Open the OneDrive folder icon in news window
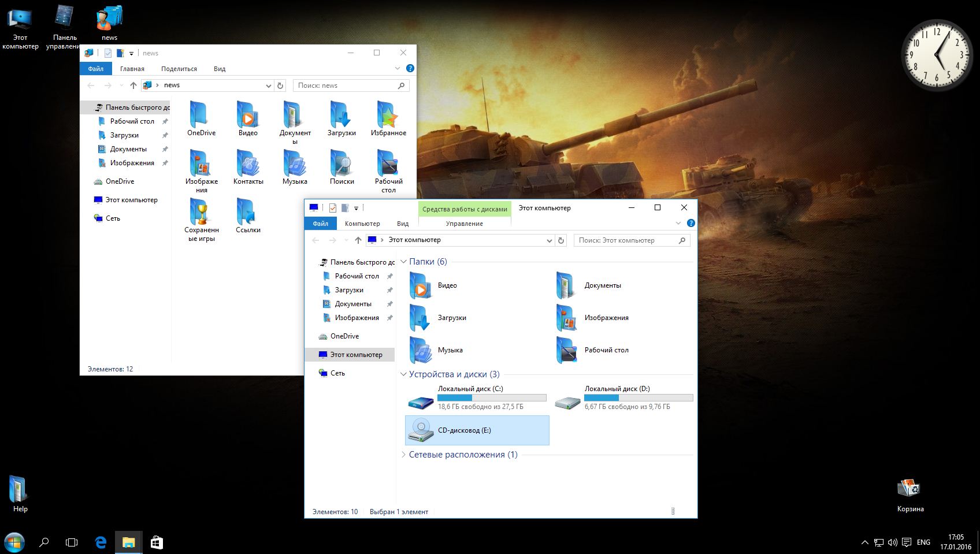980x554 pixels. [201, 114]
